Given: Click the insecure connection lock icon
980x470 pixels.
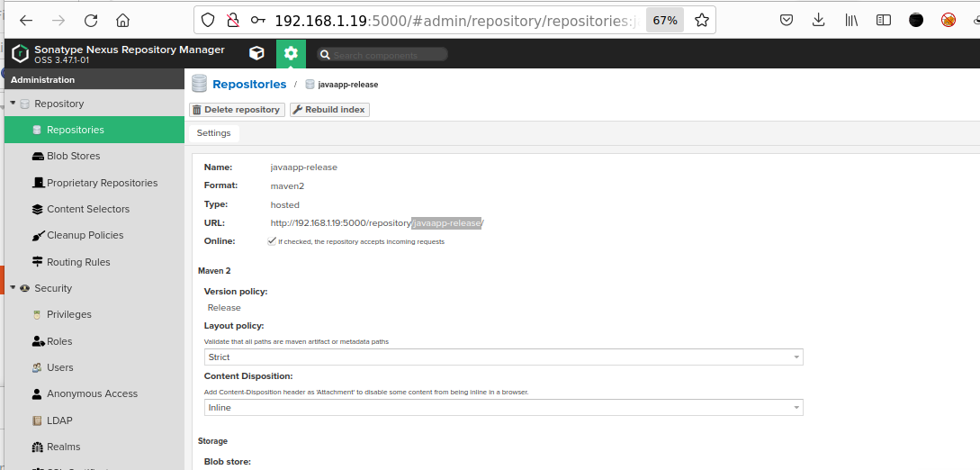Looking at the screenshot, I should pos(233,20).
